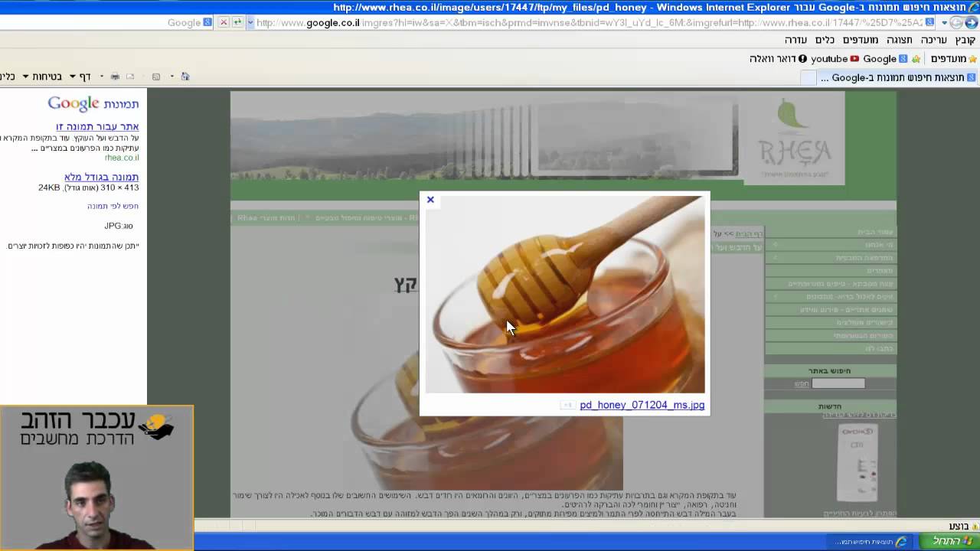Click the IE back navigation arrow

point(972,22)
